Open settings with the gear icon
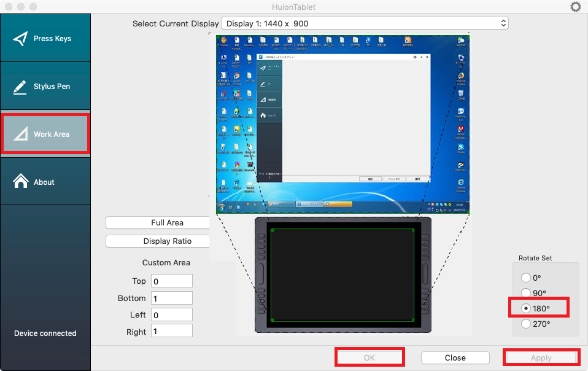Screen dimensions: 588x371 575,7
